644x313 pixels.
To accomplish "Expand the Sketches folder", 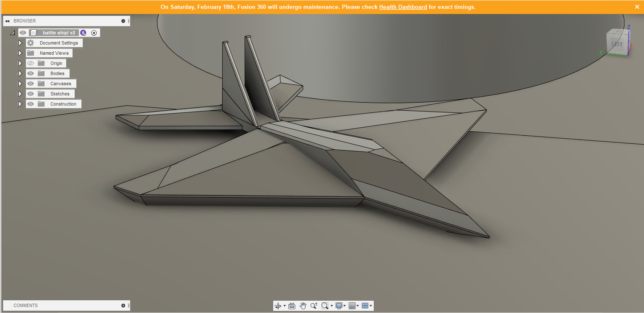I will [x=20, y=94].
